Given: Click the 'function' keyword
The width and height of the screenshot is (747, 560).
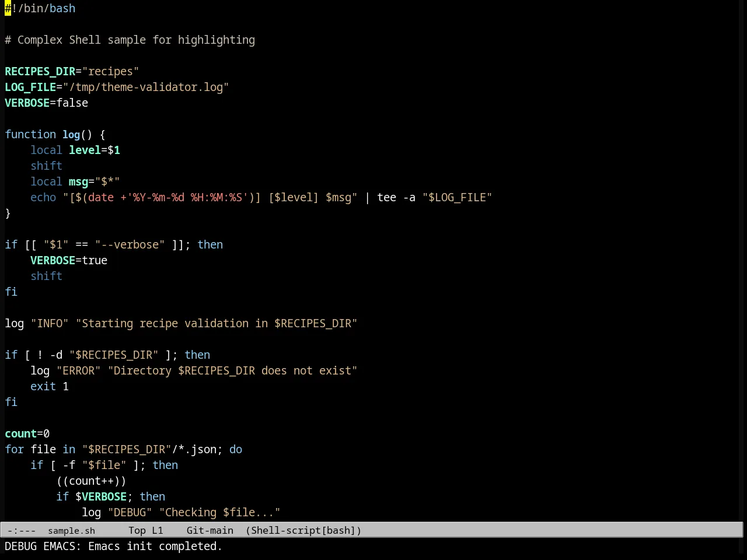Looking at the screenshot, I should click(30, 134).
